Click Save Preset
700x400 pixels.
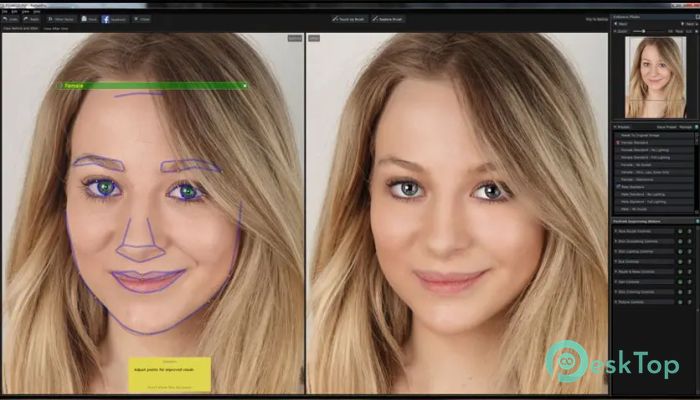click(667, 127)
